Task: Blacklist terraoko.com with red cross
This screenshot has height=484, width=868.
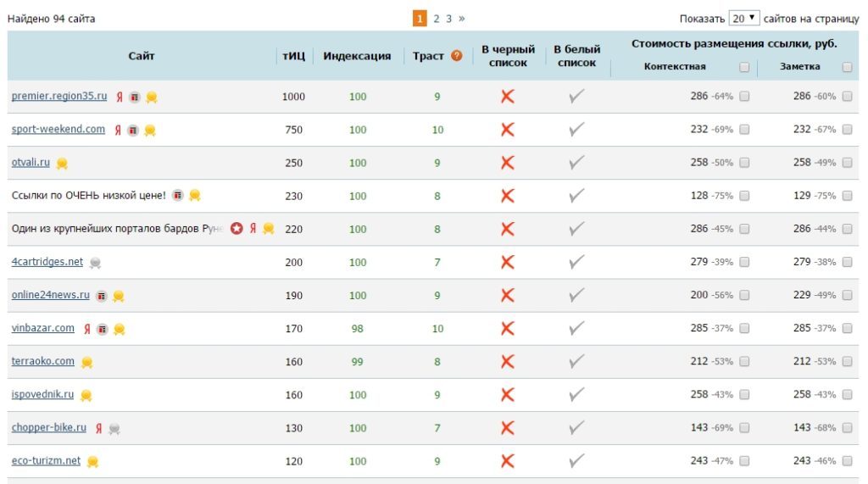Action: tap(508, 362)
